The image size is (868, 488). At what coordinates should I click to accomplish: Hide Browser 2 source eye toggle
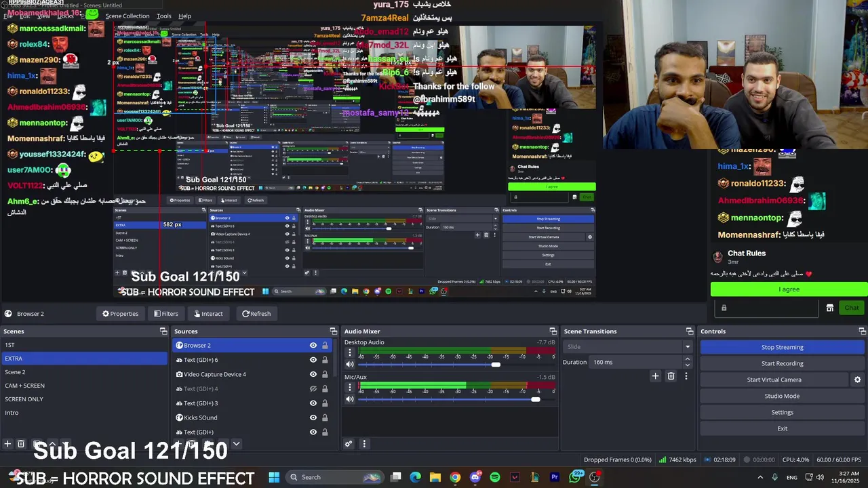[x=313, y=346]
